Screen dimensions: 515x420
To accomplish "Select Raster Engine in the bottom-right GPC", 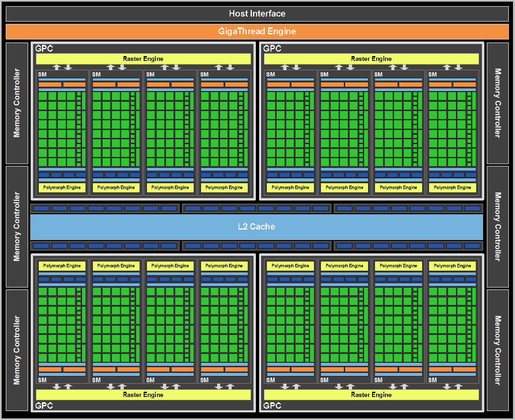I will (x=371, y=395).
